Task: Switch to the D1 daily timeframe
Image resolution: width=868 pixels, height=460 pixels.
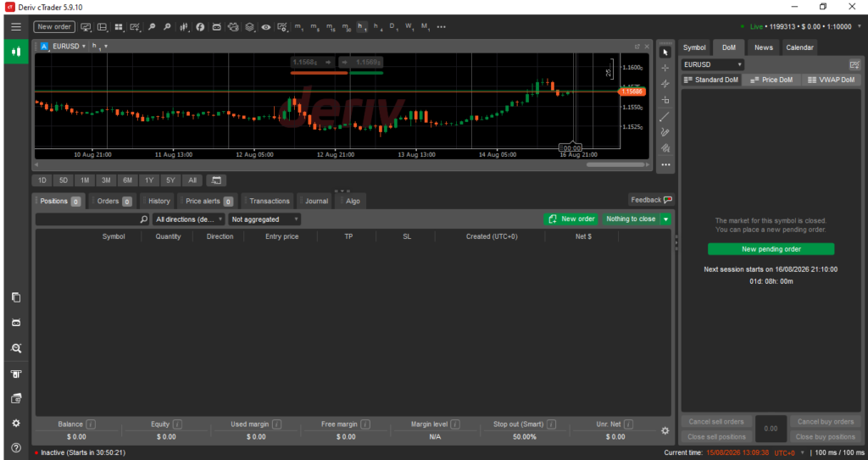Action: pyautogui.click(x=393, y=26)
